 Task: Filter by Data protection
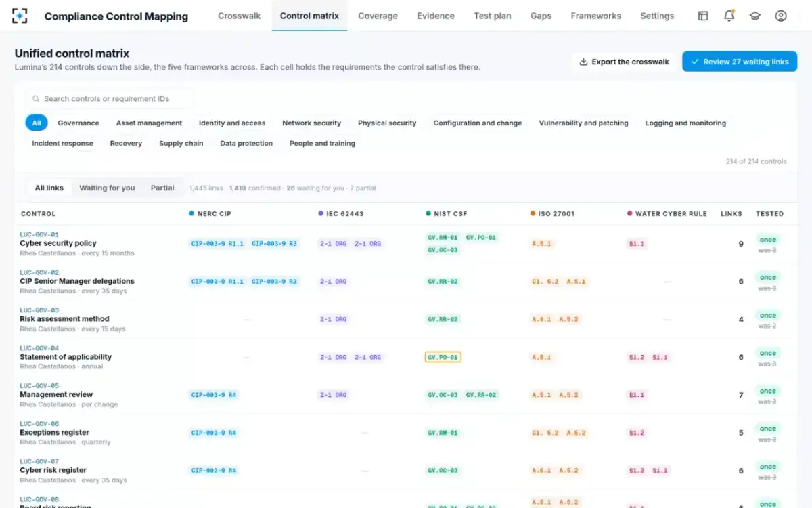pos(246,144)
